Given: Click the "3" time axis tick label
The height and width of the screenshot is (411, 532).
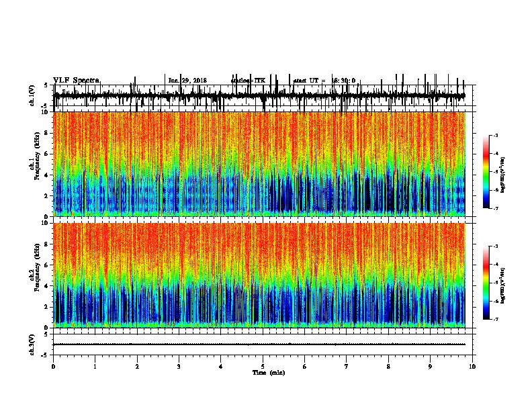Looking at the screenshot, I should (x=179, y=367).
